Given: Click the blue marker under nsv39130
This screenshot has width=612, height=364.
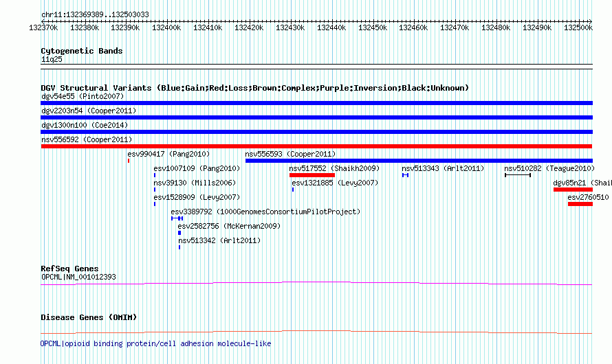Looking at the screenshot, I should [155, 190].
